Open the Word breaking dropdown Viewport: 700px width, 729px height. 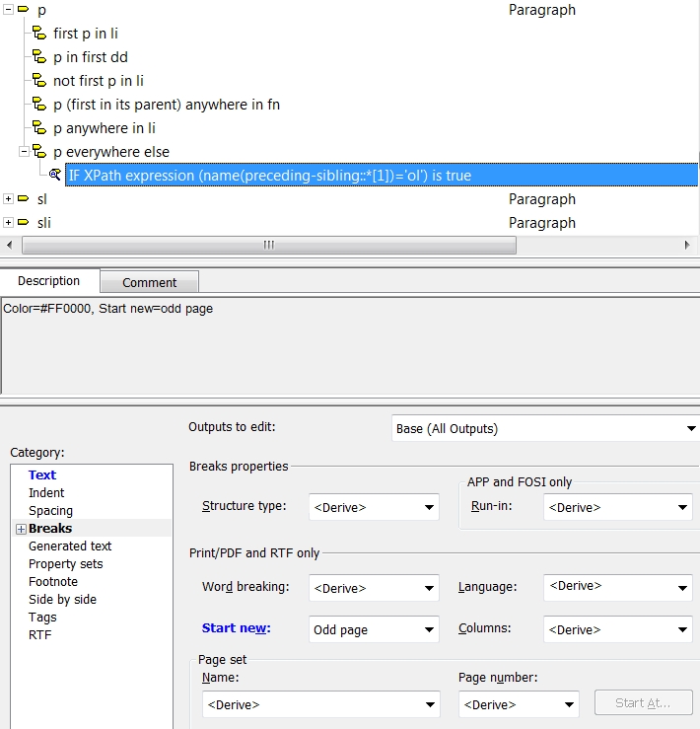[x=374, y=588]
